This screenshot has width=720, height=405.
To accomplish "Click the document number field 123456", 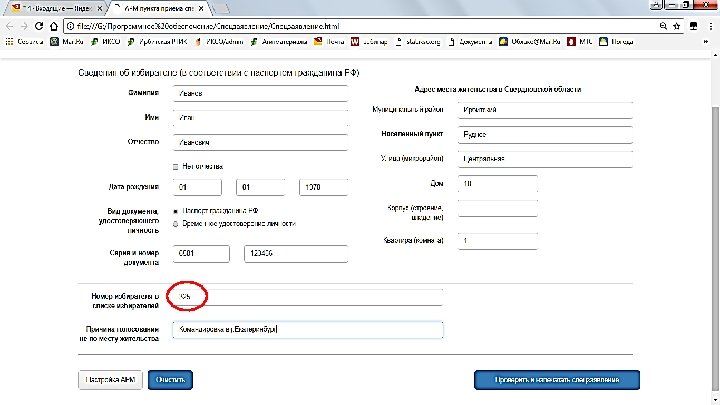I will click(x=296, y=253).
